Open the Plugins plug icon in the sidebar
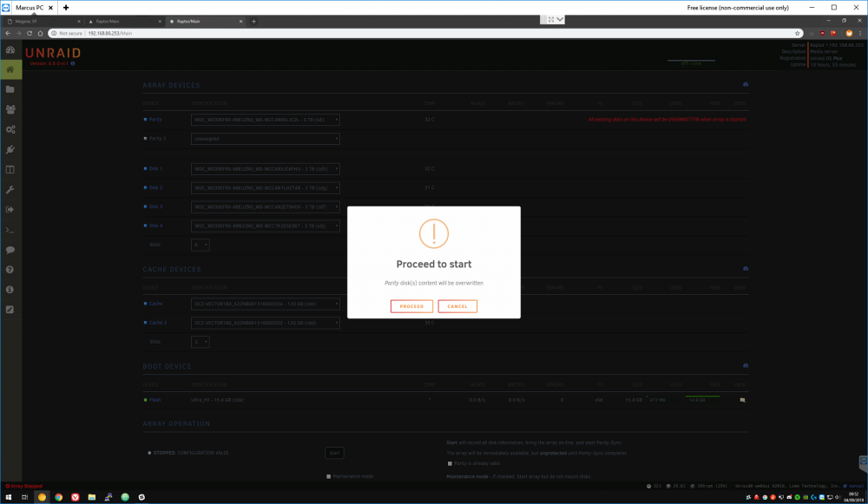This screenshot has height=504, width=868. [10, 149]
